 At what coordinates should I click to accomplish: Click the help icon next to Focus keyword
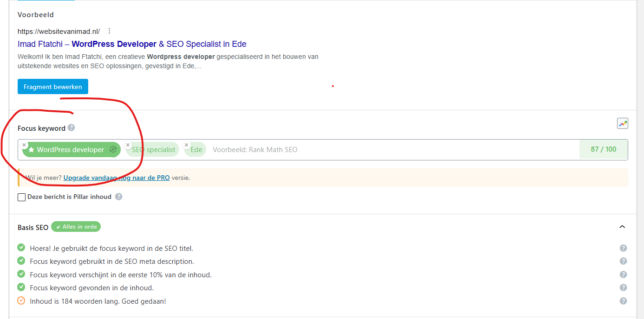[x=71, y=128]
